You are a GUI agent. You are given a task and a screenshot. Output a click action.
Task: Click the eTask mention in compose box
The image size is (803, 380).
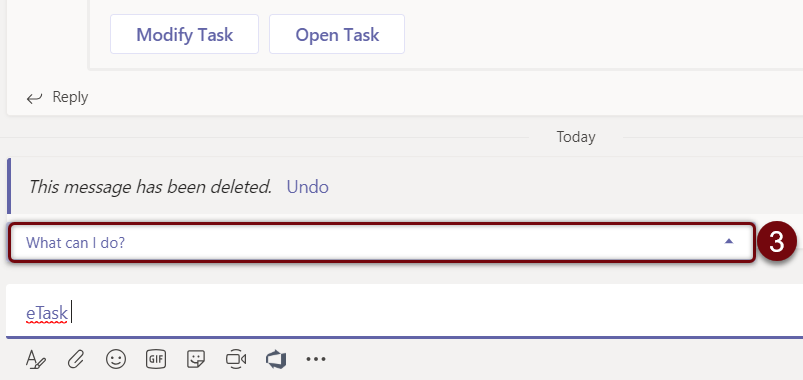click(x=47, y=313)
